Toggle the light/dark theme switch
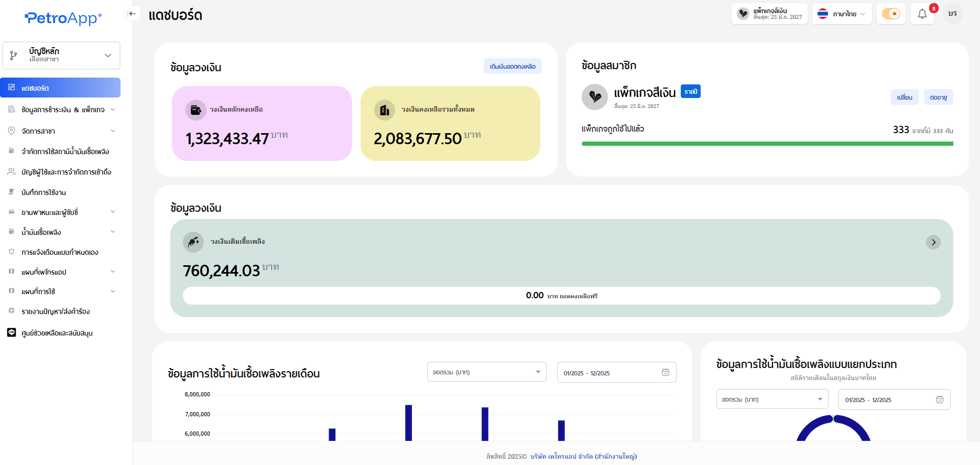The image size is (980, 465). [x=890, y=14]
